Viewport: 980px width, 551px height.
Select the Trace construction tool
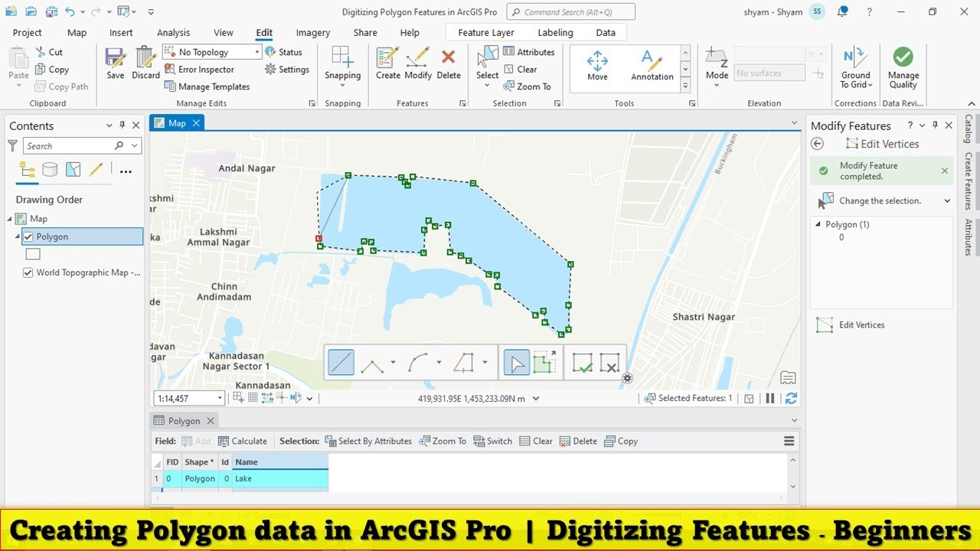(x=464, y=362)
